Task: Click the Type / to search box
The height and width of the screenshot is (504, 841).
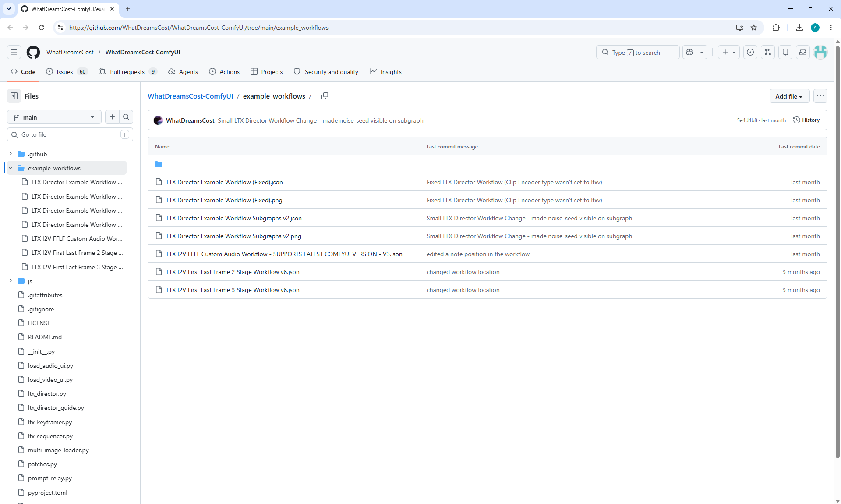Action: [637, 52]
